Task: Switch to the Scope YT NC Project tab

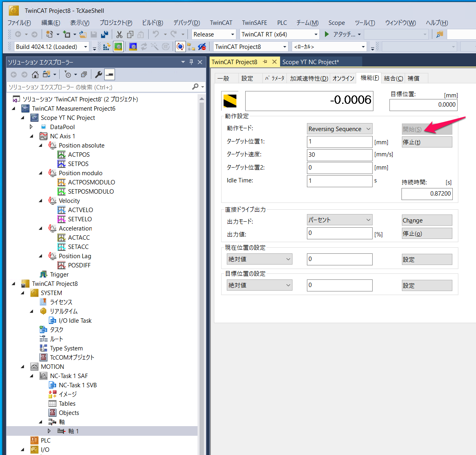Action: point(311,62)
